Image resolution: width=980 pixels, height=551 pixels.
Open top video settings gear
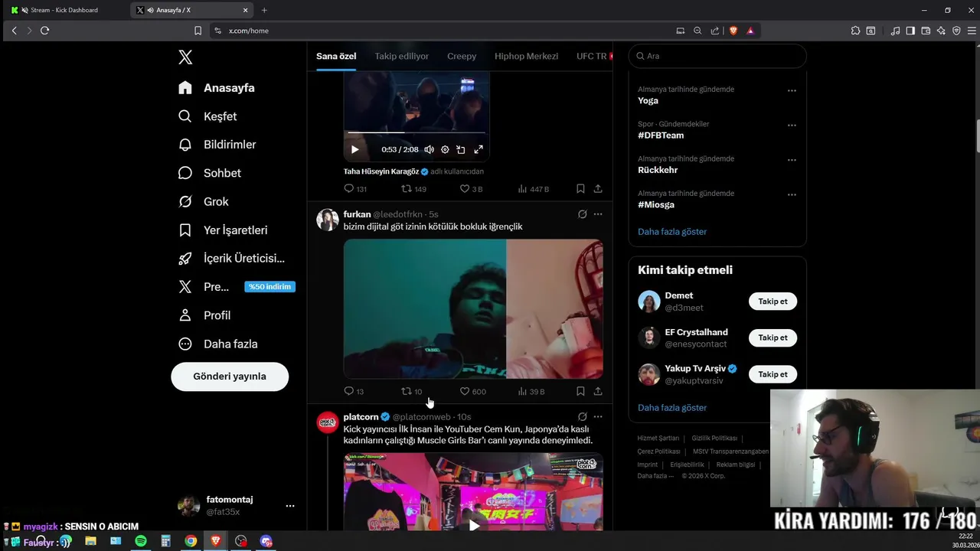click(445, 149)
